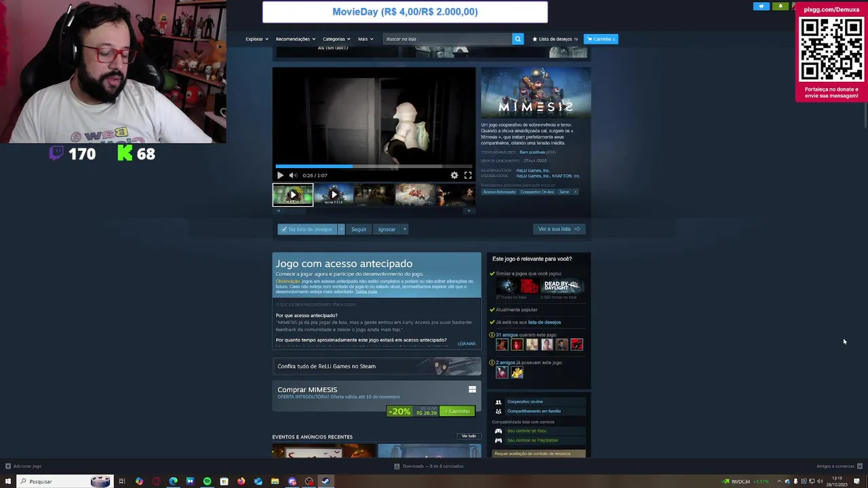Expand early access text with LEIA MAIS
This screenshot has height=488, width=868.
[467, 344]
